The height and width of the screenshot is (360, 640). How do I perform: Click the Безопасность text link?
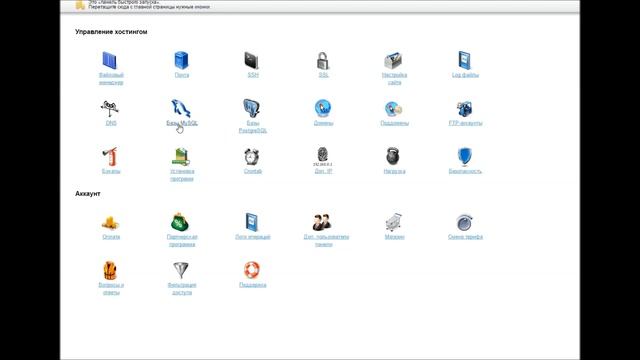pyautogui.click(x=465, y=171)
